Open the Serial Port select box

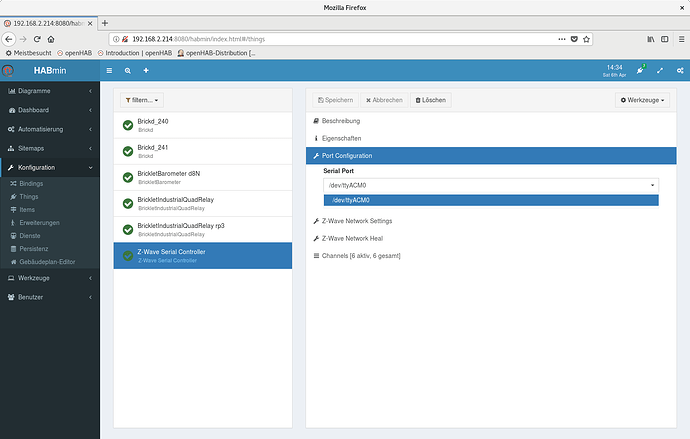pos(491,186)
